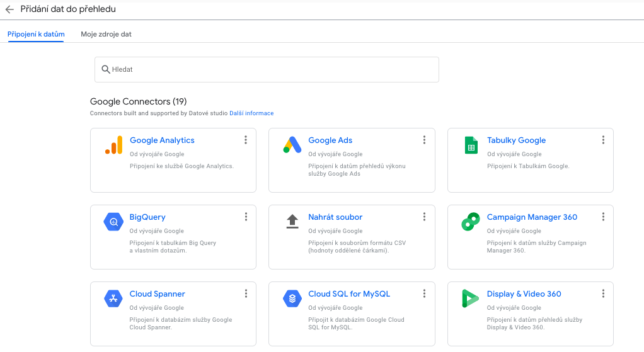Open three-dot menu on Tabulky Google card
Screen dimensions: 644x352
tap(603, 140)
